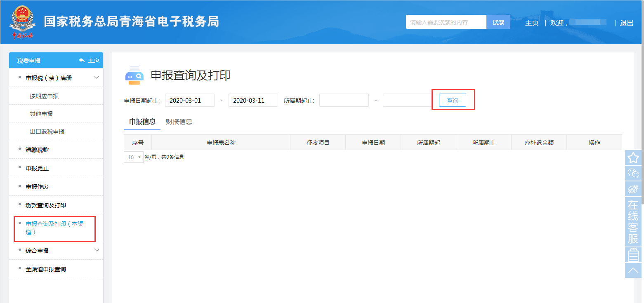Open 其他申报 in the sidebar
The height and width of the screenshot is (303, 644).
(x=41, y=114)
